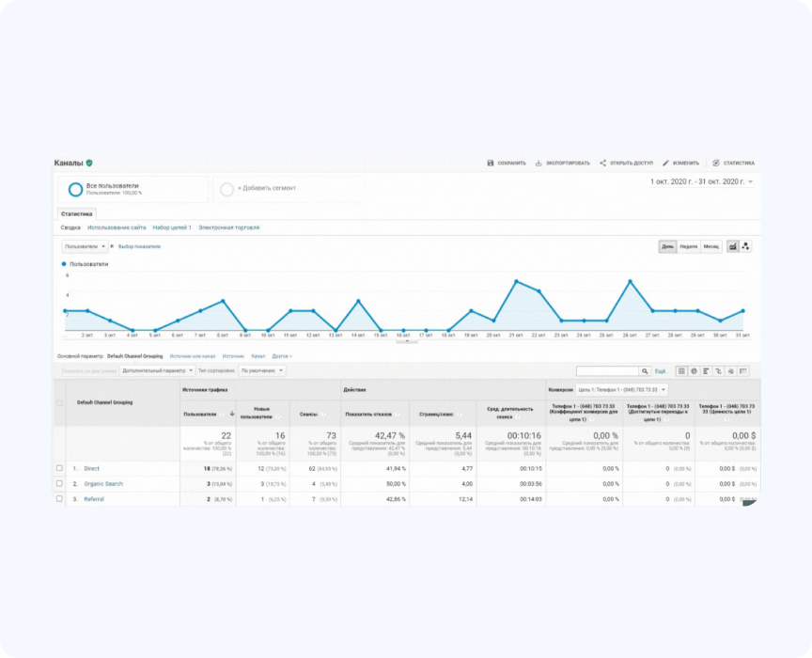812x658 pixels.
Task: Click the table search magnifier icon
Action: 645,371
